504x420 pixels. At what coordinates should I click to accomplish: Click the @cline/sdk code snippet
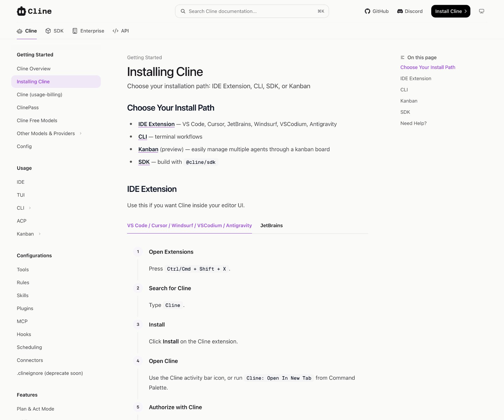click(201, 162)
